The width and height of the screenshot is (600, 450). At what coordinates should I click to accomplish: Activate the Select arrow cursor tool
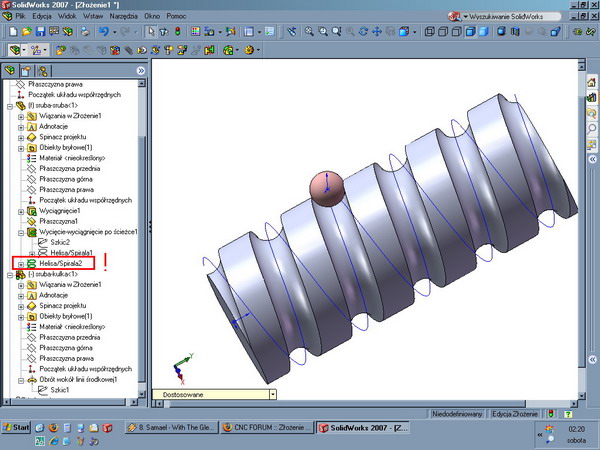(x=151, y=31)
